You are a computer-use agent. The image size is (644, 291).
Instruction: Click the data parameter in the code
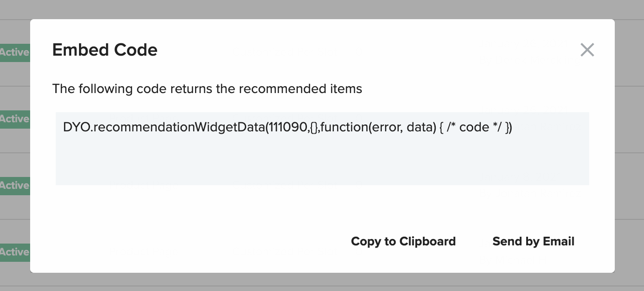419,127
